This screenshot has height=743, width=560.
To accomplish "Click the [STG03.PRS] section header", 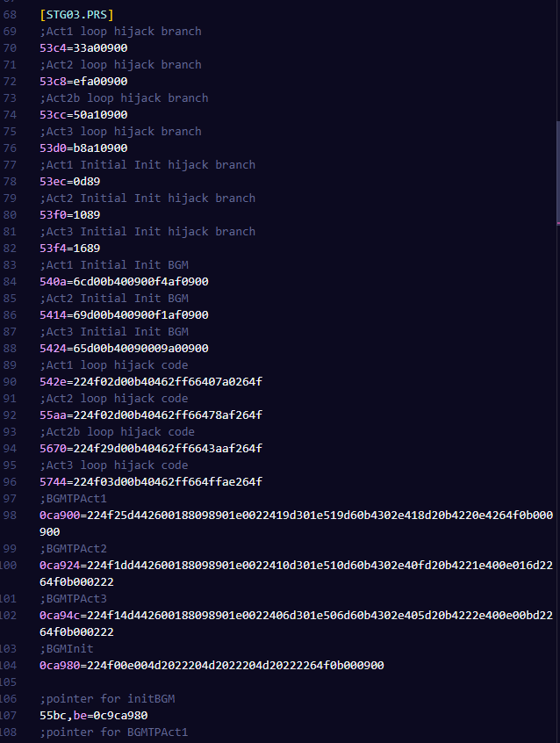I will click(x=76, y=15).
